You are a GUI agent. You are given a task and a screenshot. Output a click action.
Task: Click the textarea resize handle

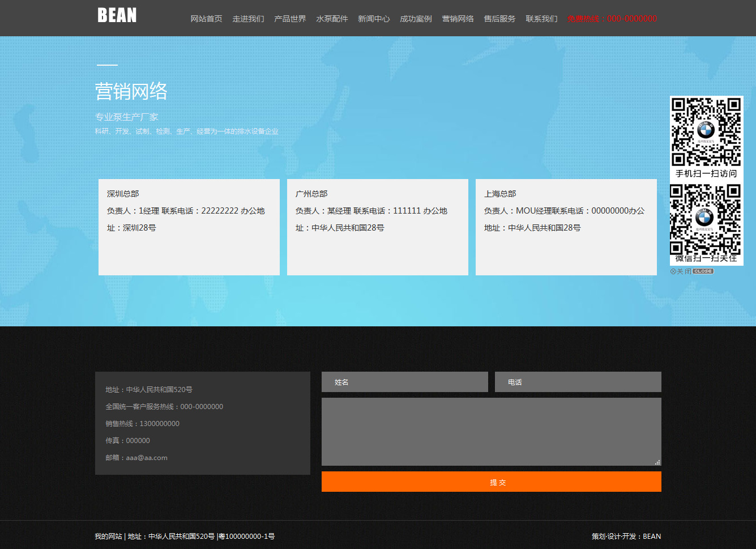pos(657,462)
